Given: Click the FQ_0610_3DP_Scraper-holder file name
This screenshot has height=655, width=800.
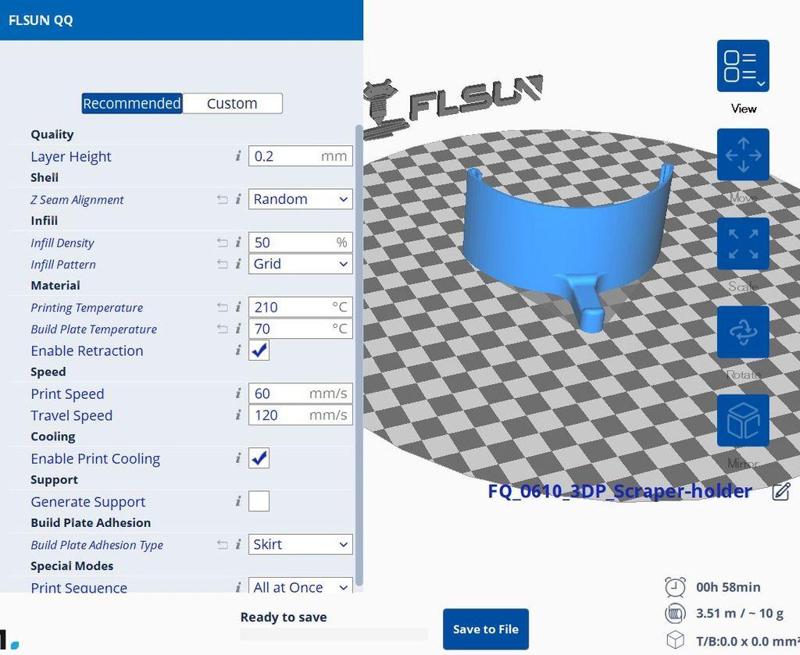Looking at the screenshot, I should 619,491.
